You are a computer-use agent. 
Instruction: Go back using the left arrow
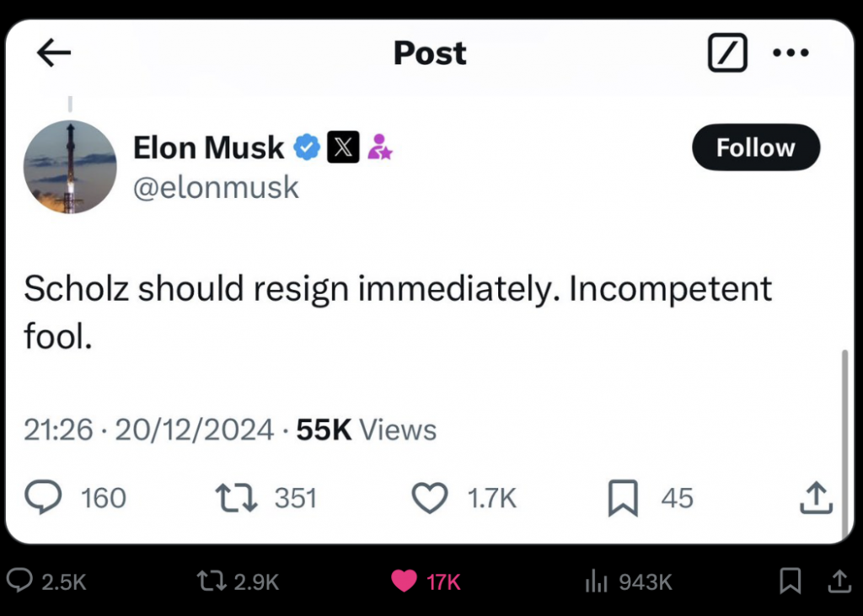click(x=54, y=52)
